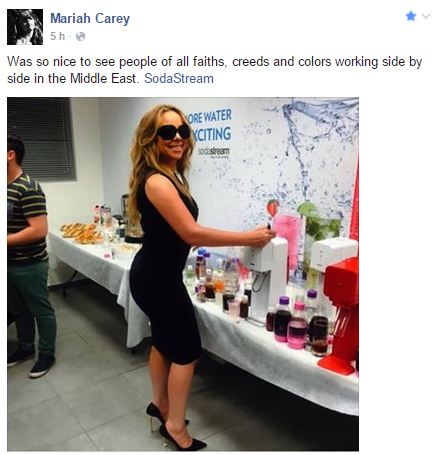438x455 pixels.
Task: Open the Mariah Carey profile name link
Action: click(x=90, y=18)
